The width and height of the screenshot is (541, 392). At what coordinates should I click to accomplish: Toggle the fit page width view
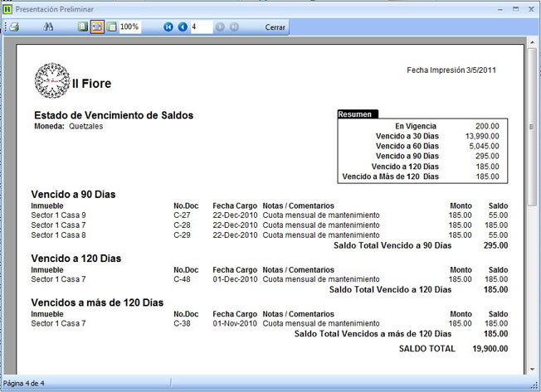pyautogui.click(x=97, y=27)
